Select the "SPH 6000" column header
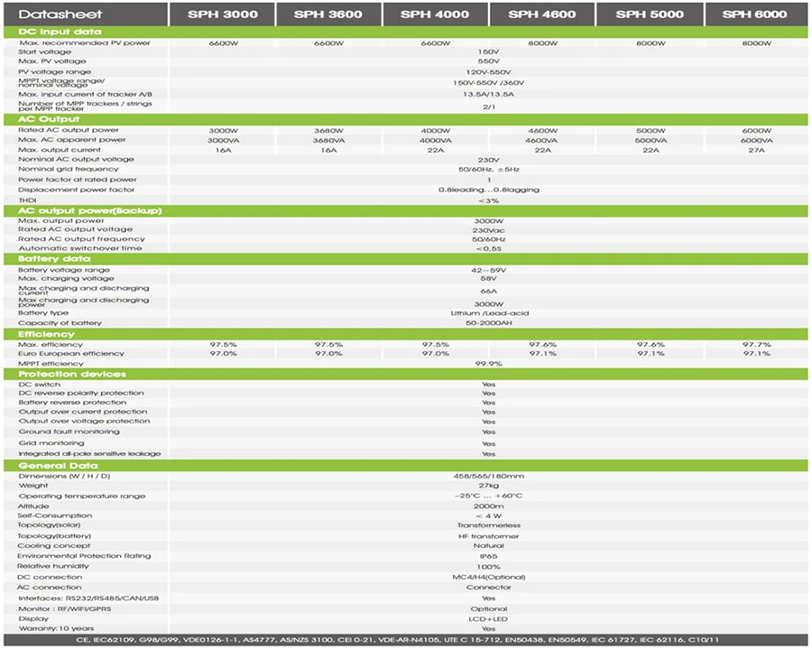This screenshot has height=650, width=812. 755,14
